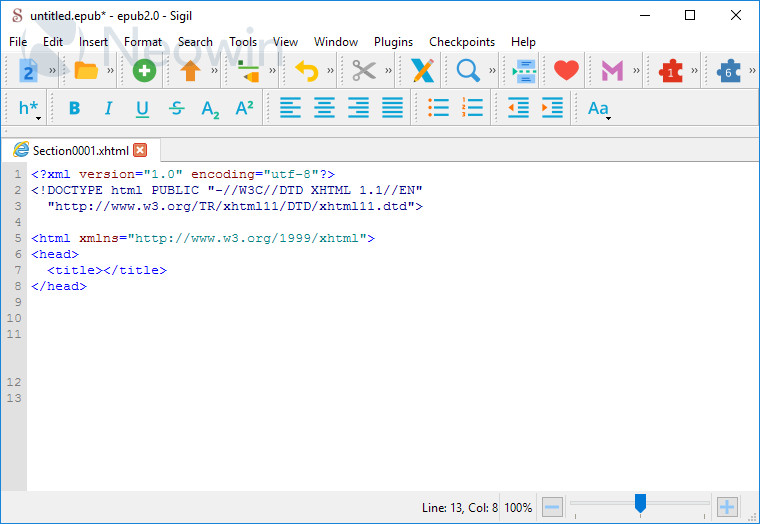Screen dimensions: 760x524
Task: Run the red plugin 1 puzzle icon
Action: pos(671,71)
